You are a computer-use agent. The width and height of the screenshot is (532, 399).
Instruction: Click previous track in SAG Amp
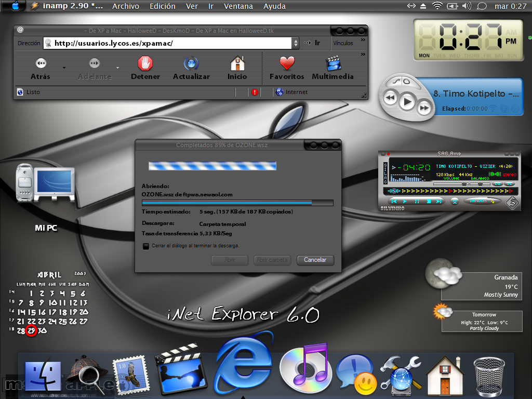[x=394, y=201]
